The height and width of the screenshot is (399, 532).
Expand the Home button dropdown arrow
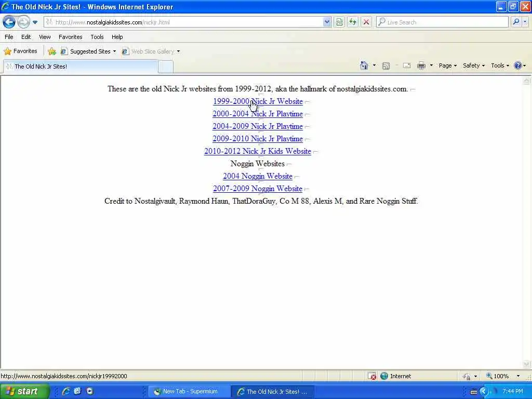[x=374, y=65]
